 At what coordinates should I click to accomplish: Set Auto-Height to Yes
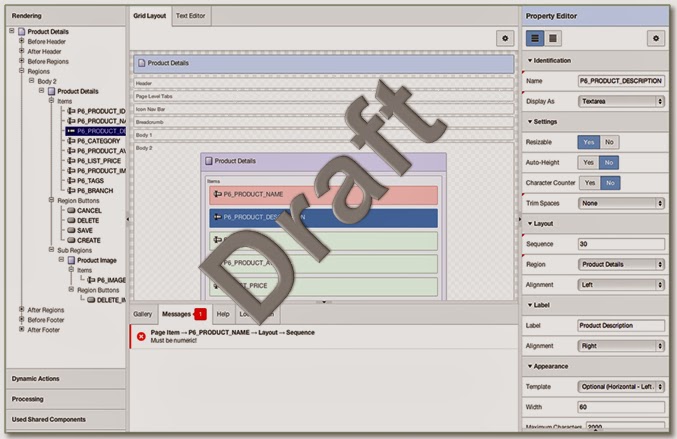[588, 162]
